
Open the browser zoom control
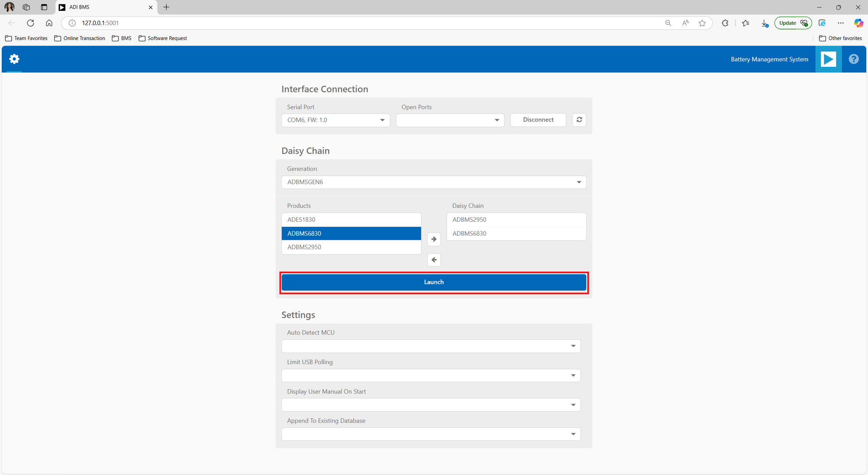click(x=668, y=23)
